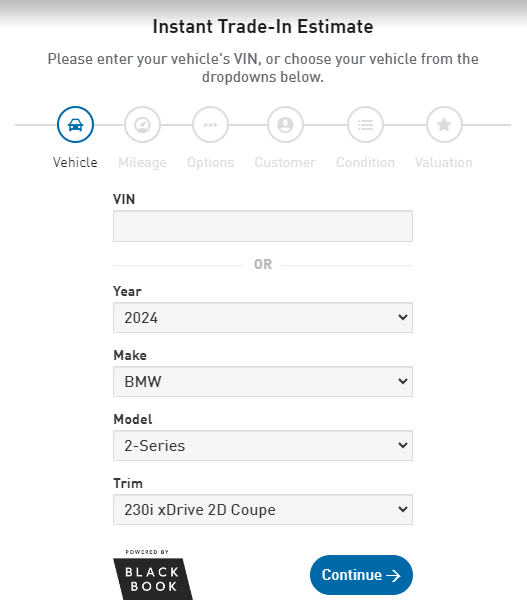527x607 pixels.
Task: Select the Customer step label
Action: tap(285, 162)
